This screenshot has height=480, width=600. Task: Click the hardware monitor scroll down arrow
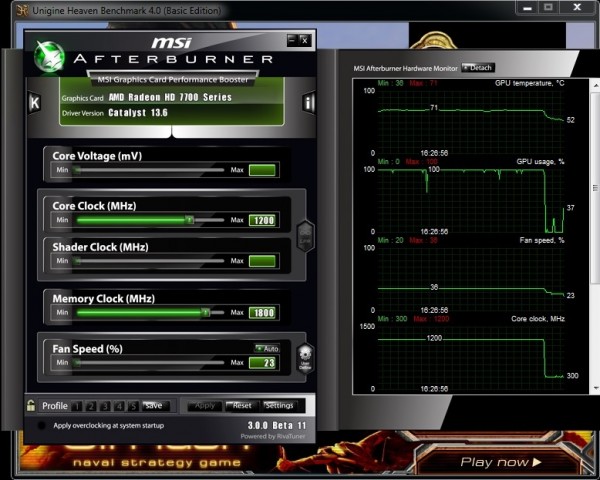point(596,388)
